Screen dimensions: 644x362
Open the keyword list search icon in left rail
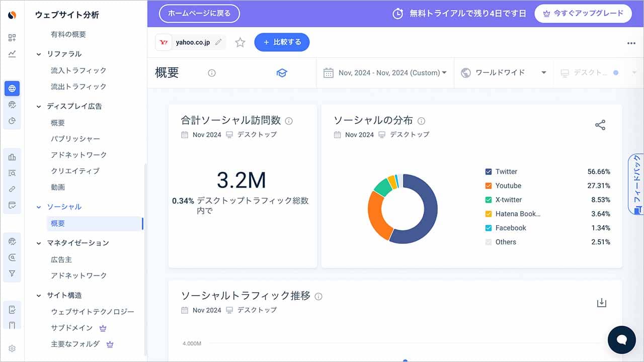tap(12, 173)
